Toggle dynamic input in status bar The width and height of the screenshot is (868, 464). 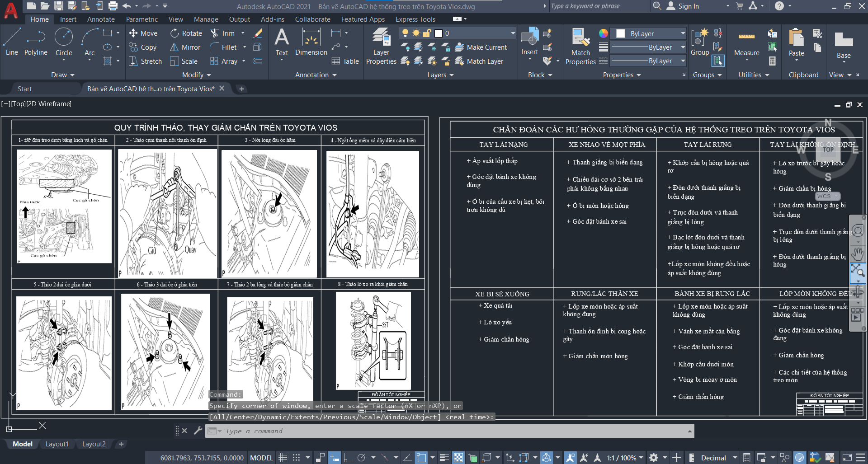334,458
